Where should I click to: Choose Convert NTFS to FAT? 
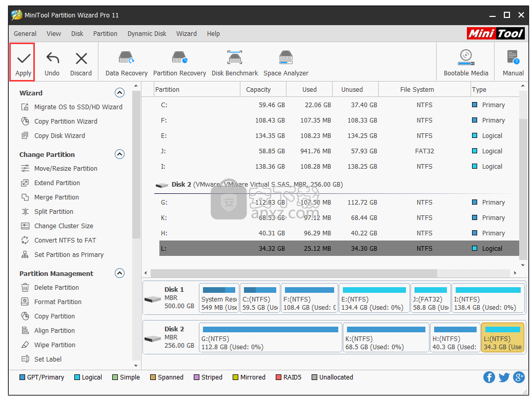pyautogui.click(x=58, y=241)
